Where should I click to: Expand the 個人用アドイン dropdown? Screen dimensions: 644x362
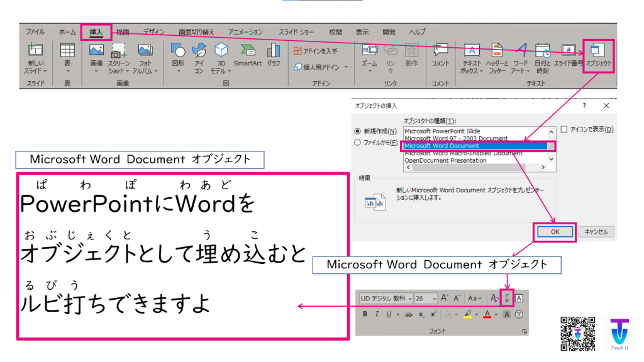point(346,67)
